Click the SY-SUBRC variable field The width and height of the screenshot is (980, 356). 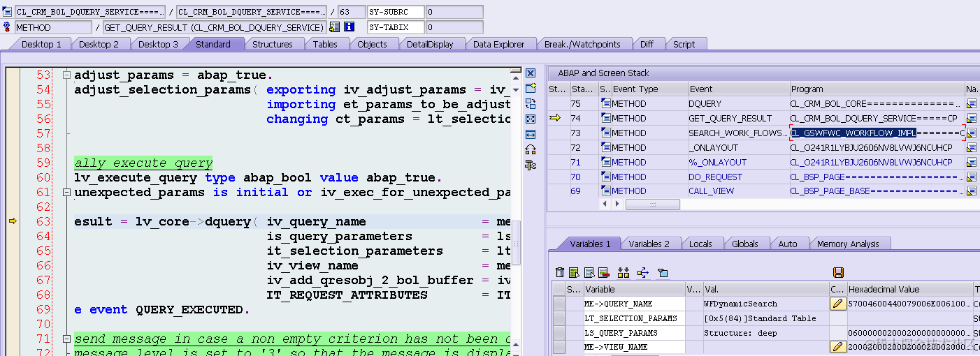396,12
